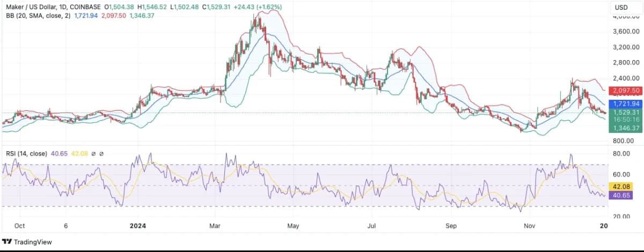Click the 3,600.00 level on the price scale
The image size is (644, 252).
click(625, 31)
